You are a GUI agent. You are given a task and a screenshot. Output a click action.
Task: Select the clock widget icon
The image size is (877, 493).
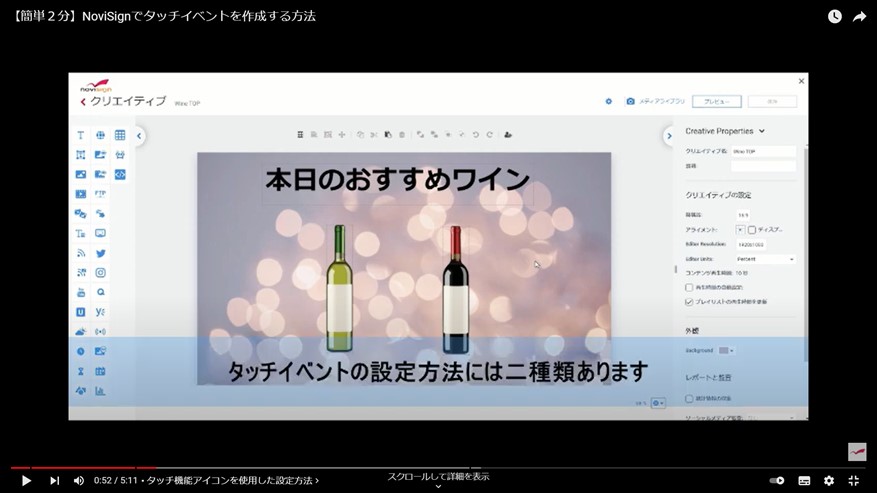pyautogui.click(x=81, y=351)
